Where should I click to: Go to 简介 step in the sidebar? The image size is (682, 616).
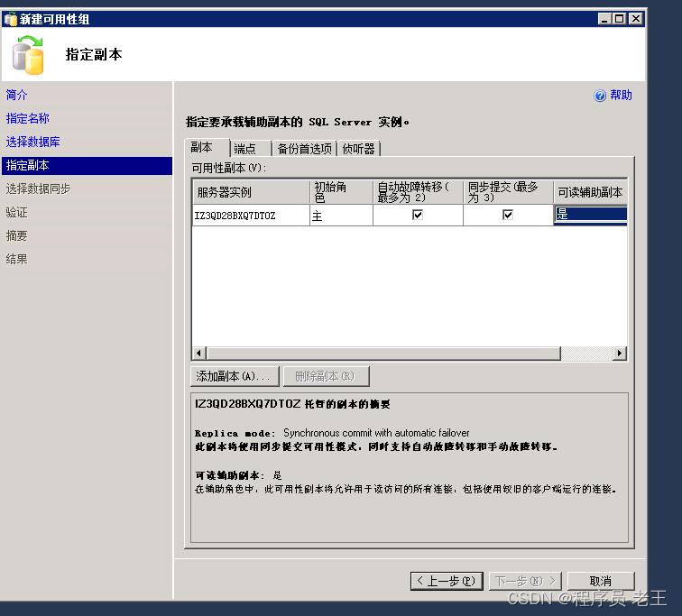coord(17,95)
